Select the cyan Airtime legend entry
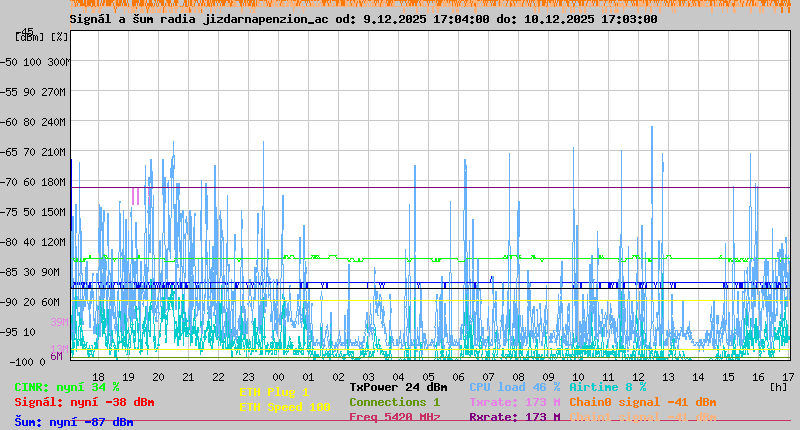The height and width of the screenshot is (430, 800). (607, 387)
